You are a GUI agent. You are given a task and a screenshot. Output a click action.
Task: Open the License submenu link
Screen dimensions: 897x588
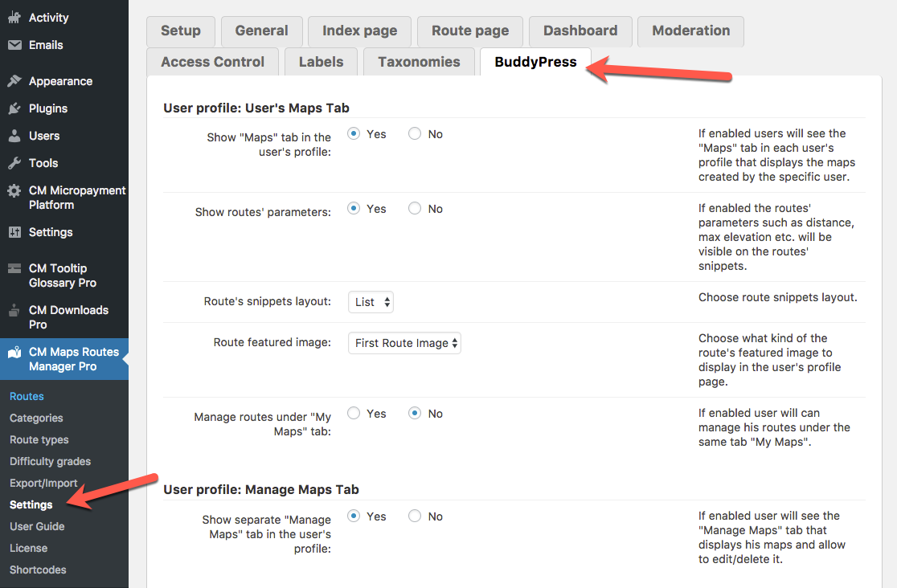click(x=29, y=549)
